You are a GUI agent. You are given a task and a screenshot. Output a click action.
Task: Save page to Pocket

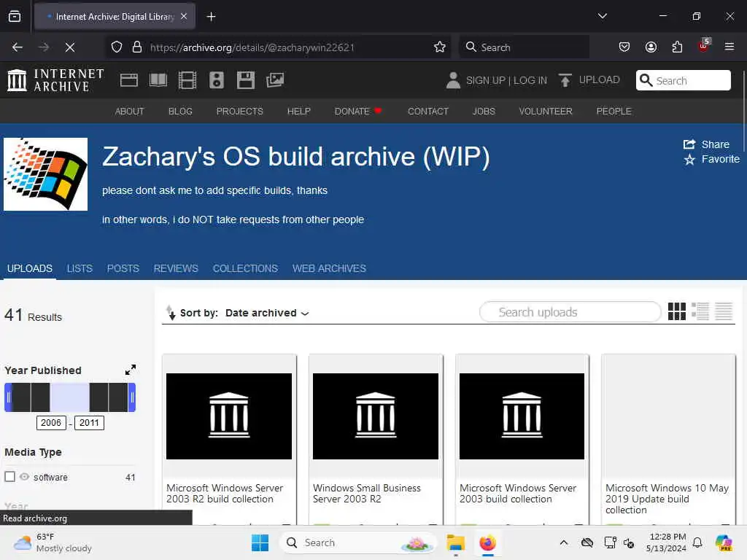click(x=624, y=47)
